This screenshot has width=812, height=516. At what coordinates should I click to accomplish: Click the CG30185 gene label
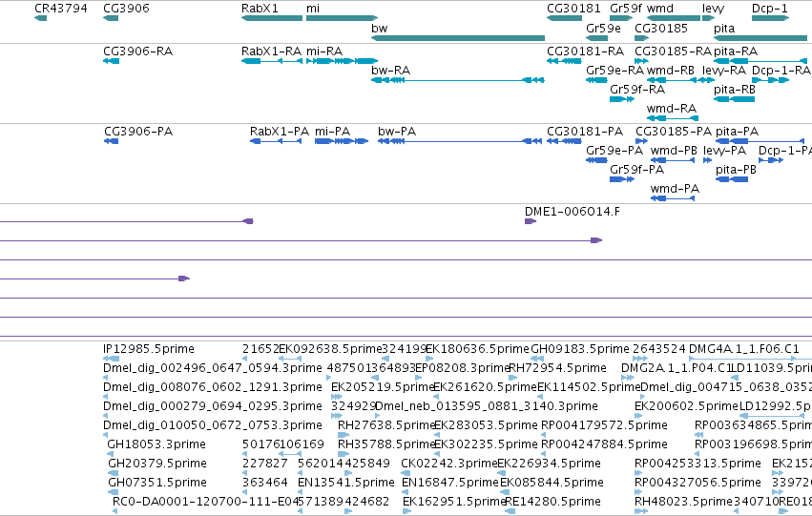[661, 28]
